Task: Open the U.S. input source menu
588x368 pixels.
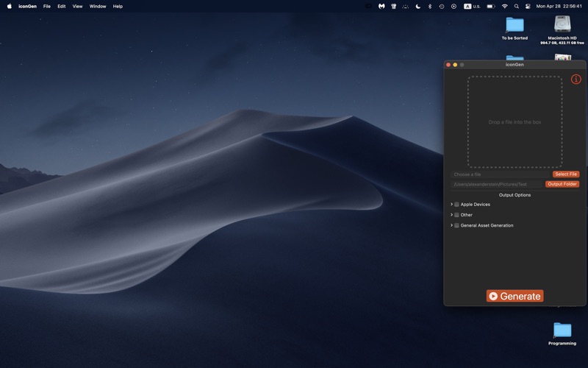Action: click(472, 7)
